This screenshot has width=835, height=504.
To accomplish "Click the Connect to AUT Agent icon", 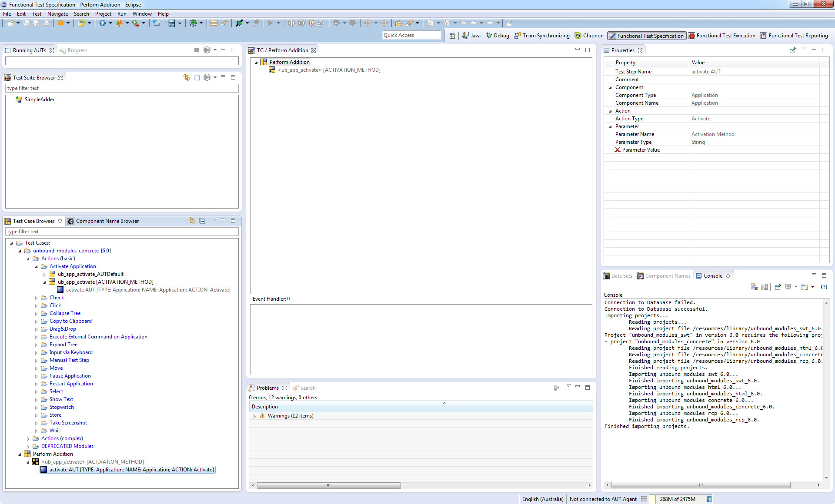I will point(239,23).
